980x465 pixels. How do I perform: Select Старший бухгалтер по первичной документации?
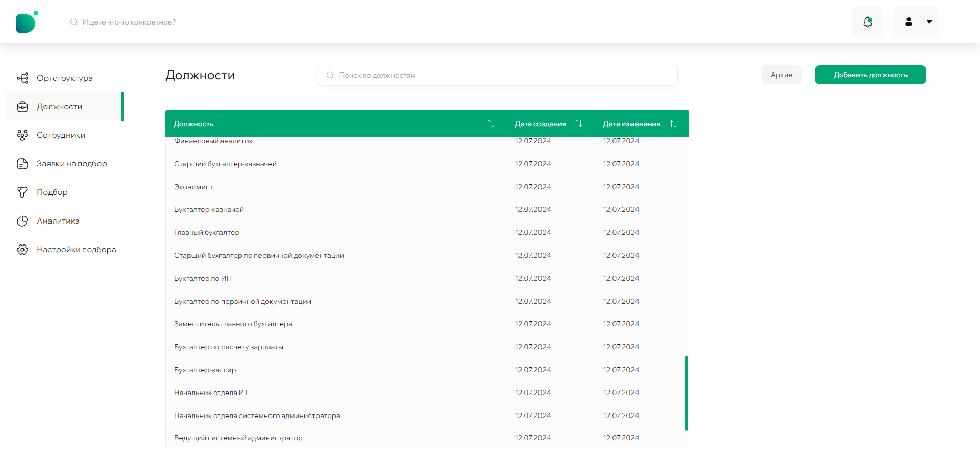tap(427, 255)
